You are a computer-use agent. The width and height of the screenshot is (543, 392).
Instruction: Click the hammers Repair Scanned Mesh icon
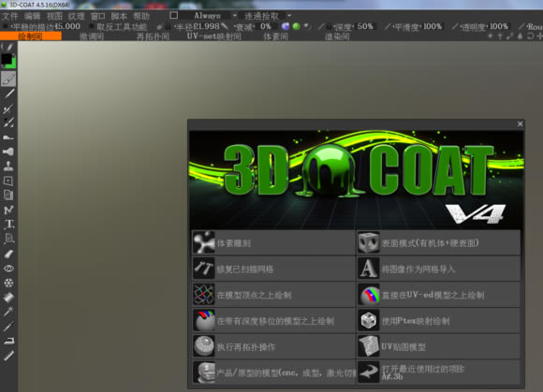[204, 269]
